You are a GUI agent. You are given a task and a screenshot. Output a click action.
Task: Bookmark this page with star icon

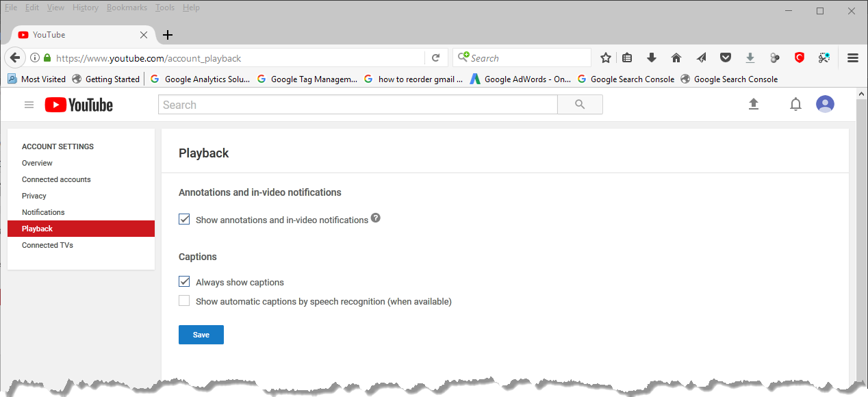coord(605,58)
